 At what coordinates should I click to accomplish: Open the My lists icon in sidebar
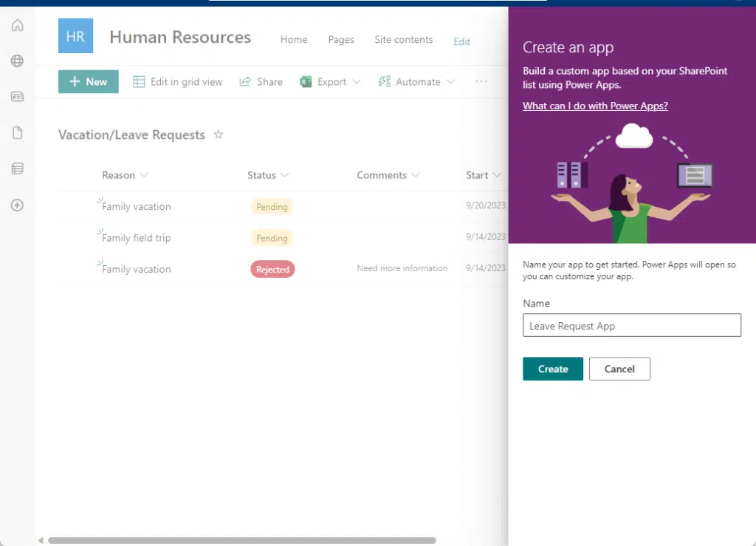tap(18, 168)
